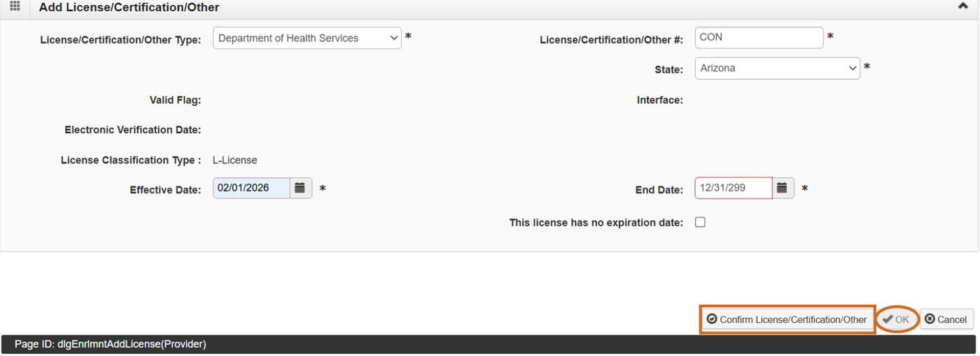
Task: Click the Add License/Certification/Other heading text
Action: point(129,8)
